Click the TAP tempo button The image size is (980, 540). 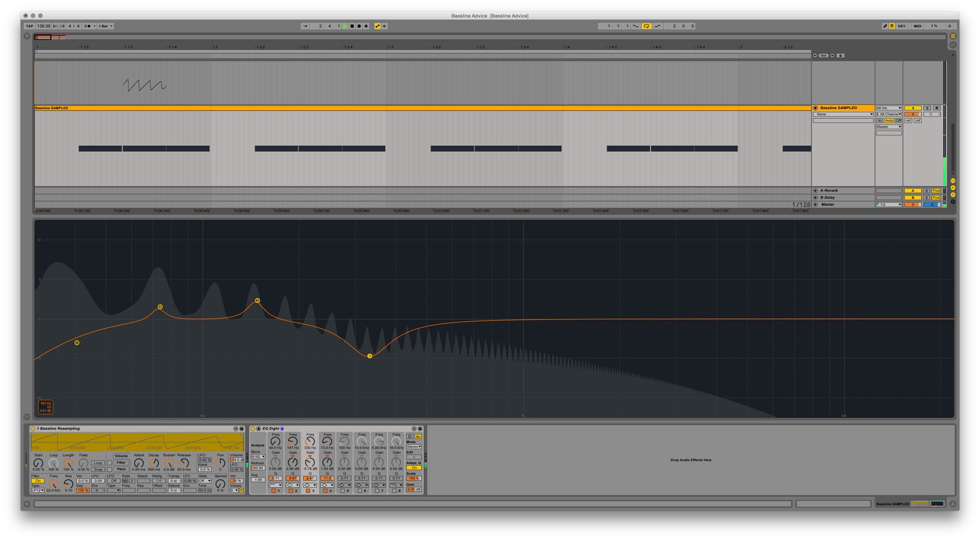pos(29,26)
